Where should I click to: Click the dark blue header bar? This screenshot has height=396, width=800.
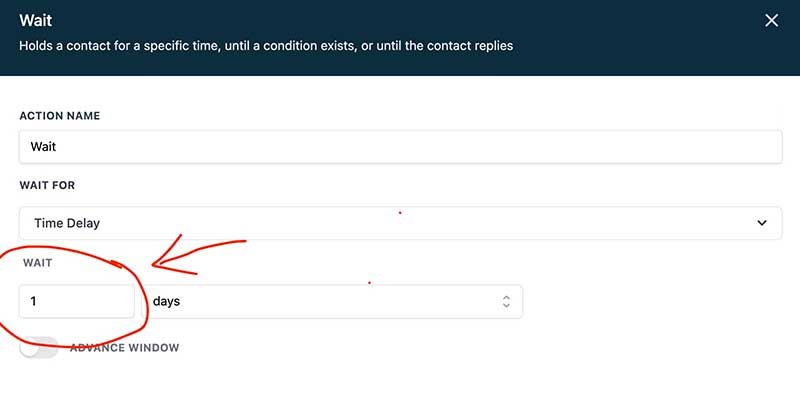(400, 38)
